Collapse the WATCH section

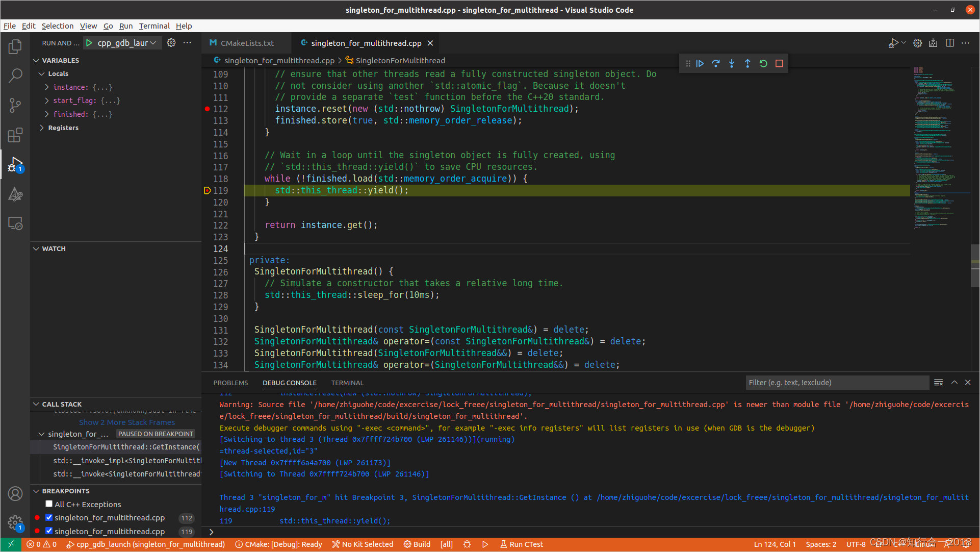(36, 248)
